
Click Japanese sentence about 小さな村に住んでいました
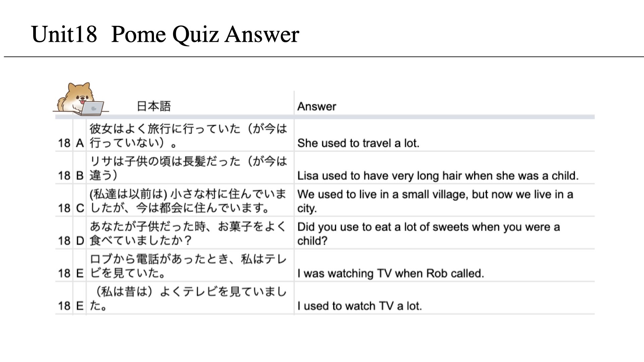(188, 201)
